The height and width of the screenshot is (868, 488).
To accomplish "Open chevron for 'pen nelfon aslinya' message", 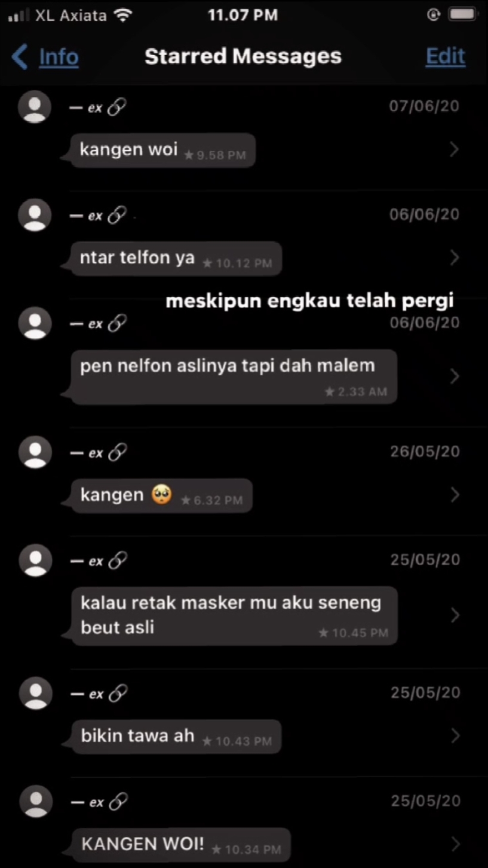I will click(x=454, y=376).
